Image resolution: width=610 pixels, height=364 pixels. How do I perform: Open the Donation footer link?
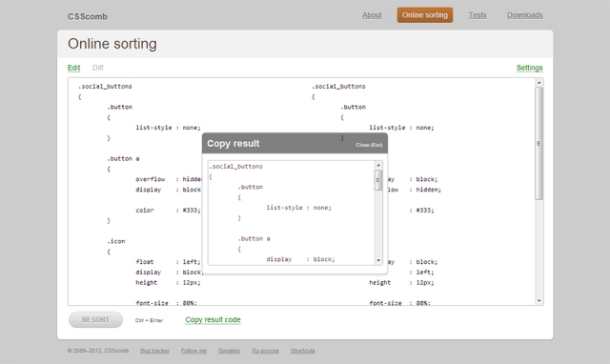229,351
